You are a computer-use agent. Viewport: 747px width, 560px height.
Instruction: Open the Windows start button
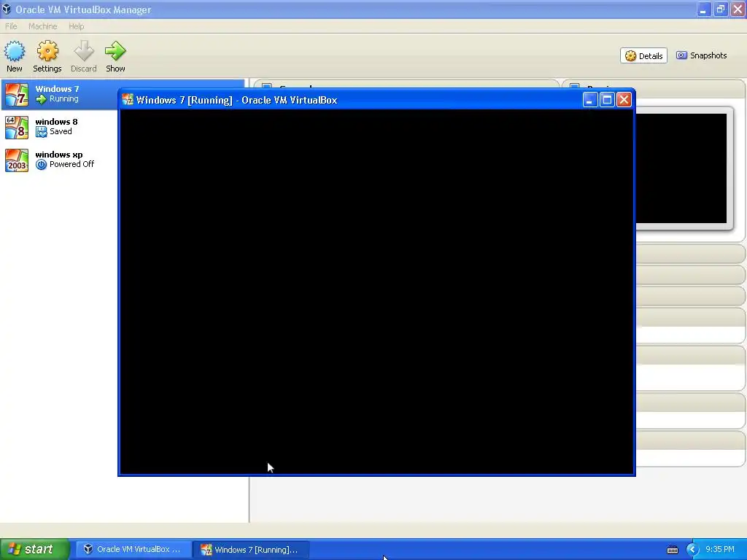click(x=35, y=549)
